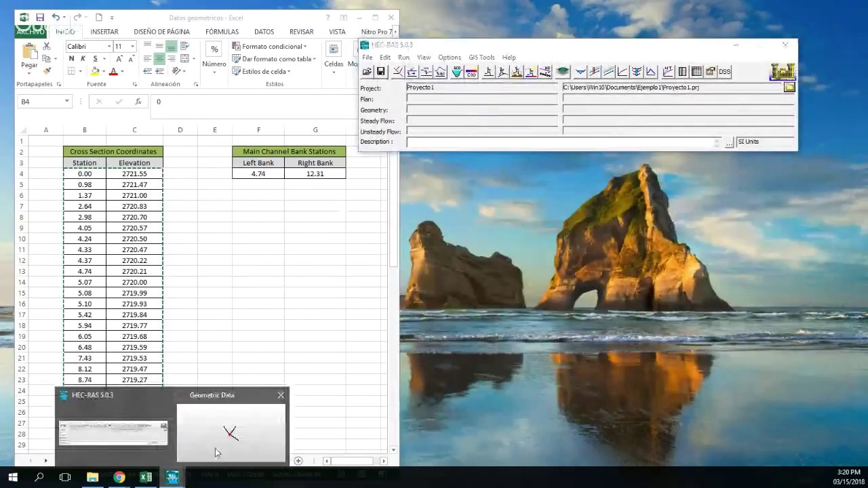View general profile plot in HEC-RAS
The height and width of the screenshot is (488, 868).
(608, 71)
